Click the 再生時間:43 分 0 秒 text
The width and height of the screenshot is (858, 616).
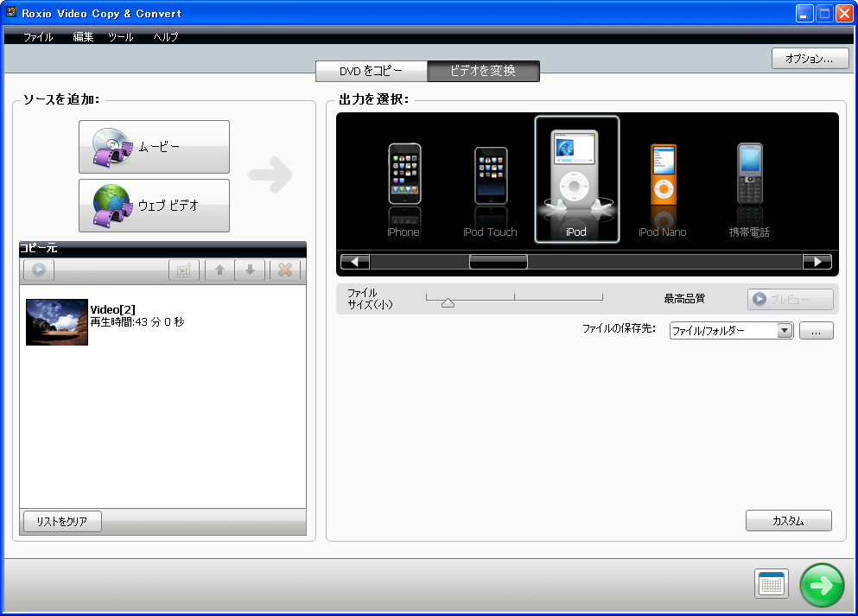(x=137, y=322)
